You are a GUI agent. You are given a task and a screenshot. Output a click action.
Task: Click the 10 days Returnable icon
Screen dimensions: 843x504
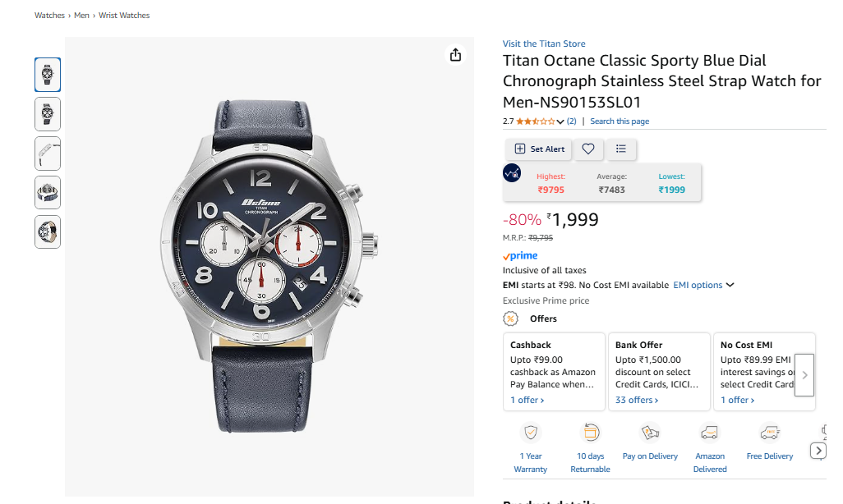pyautogui.click(x=590, y=433)
